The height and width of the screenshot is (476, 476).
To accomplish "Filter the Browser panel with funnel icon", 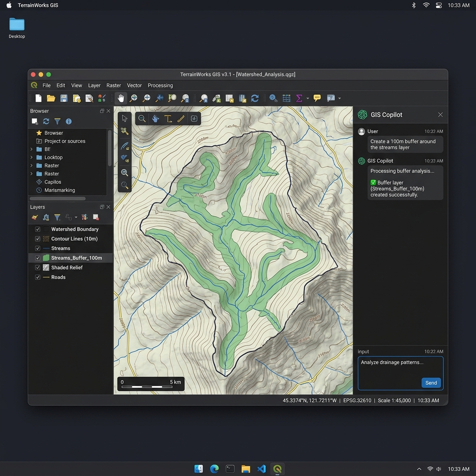I will click(57, 121).
